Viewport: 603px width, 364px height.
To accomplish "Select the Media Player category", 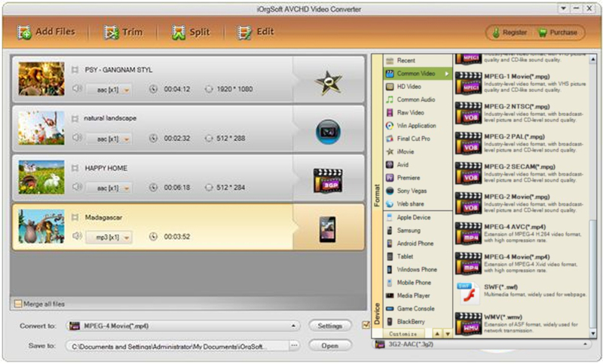I will tap(418, 296).
